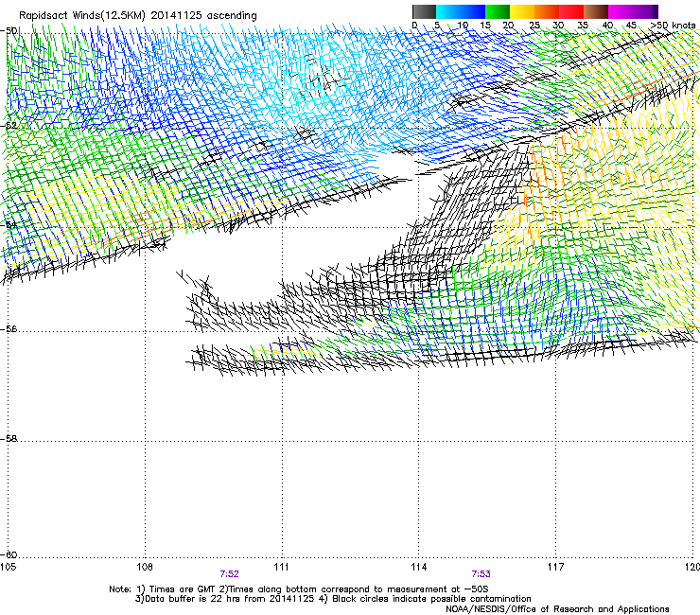Click longitude label 105

pyautogui.click(x=8, y=567)
